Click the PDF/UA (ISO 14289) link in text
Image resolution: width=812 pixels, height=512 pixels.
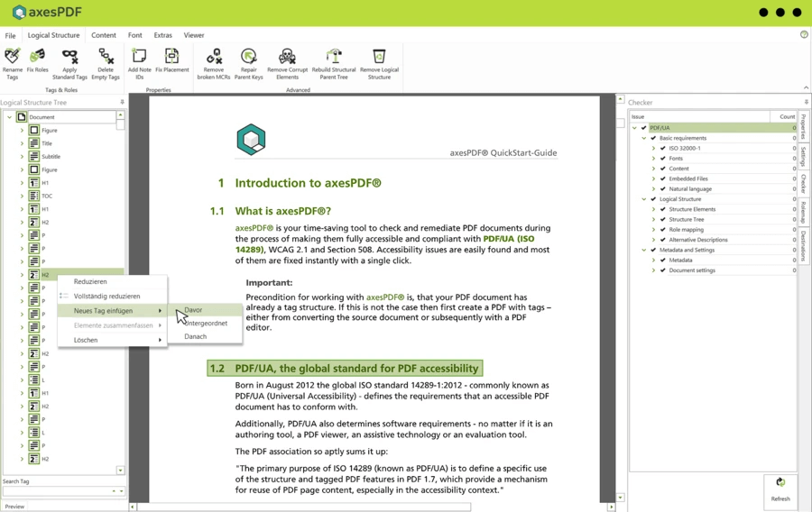(x=384, y=244)
